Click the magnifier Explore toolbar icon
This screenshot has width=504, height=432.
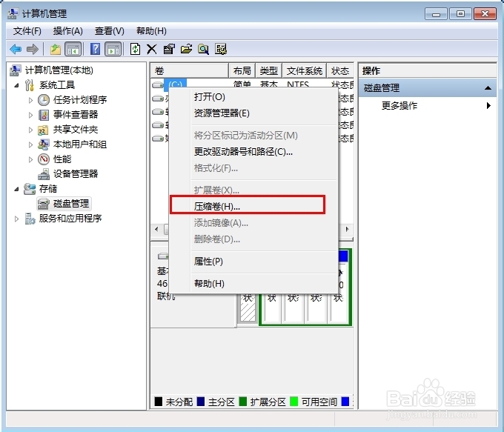[x=203, y=49]
